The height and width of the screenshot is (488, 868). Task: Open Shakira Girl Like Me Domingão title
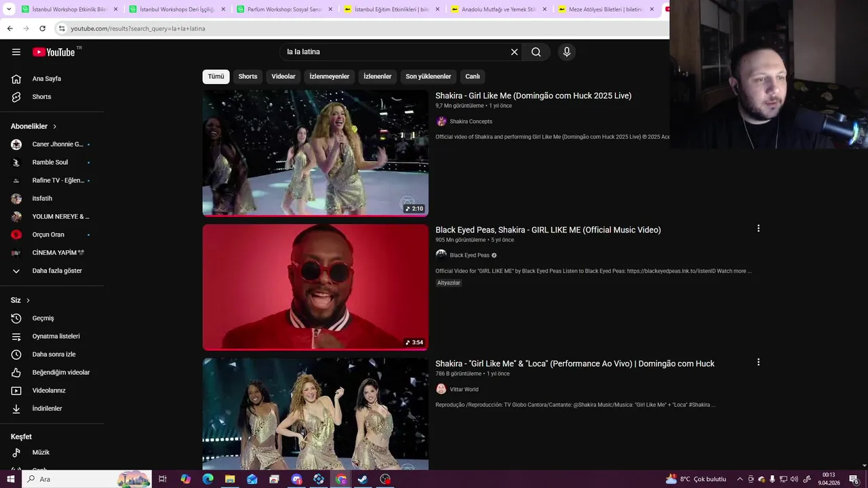tap(533, 96)
